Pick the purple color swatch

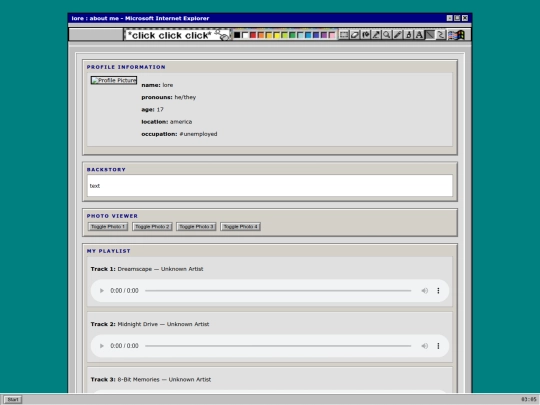click(x=324, y=35)
